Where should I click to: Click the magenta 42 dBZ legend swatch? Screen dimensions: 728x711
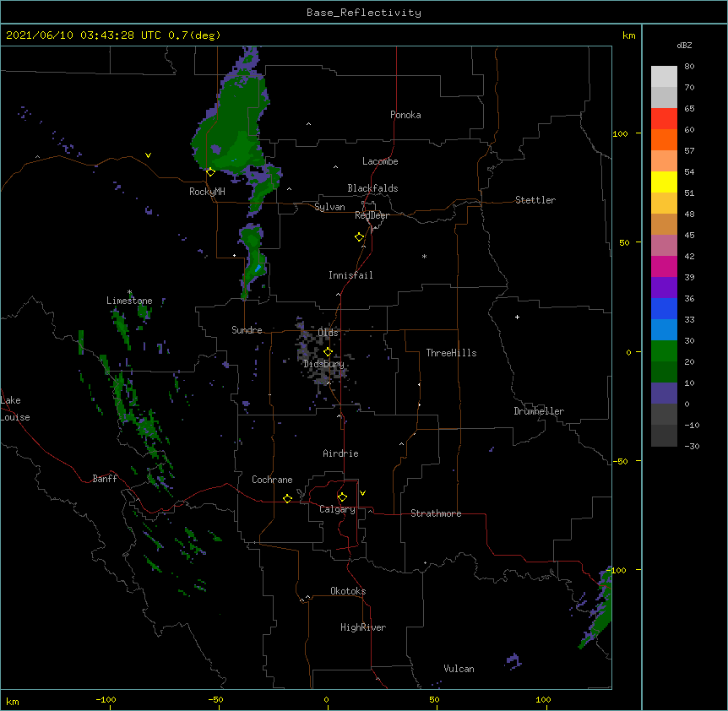(x=664, y=266)
